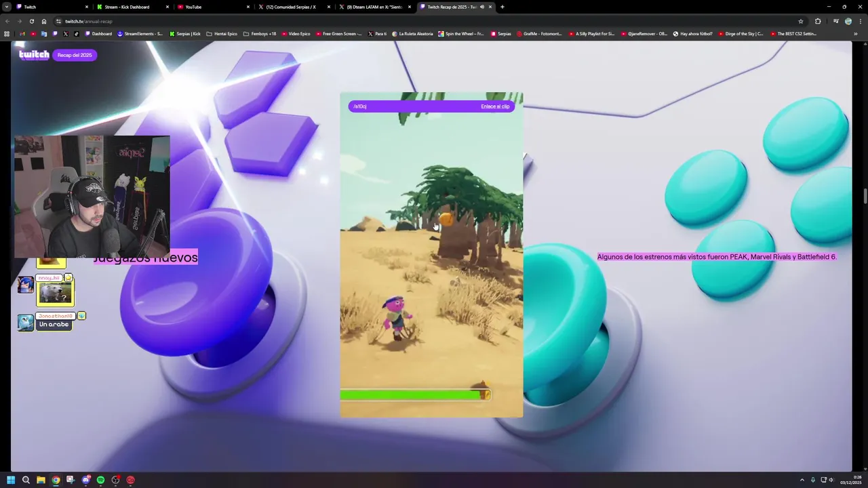Open the browser extensions puzzle icon
The width and height of the screenshot is (868, 488).
click(x=818, y=21)
